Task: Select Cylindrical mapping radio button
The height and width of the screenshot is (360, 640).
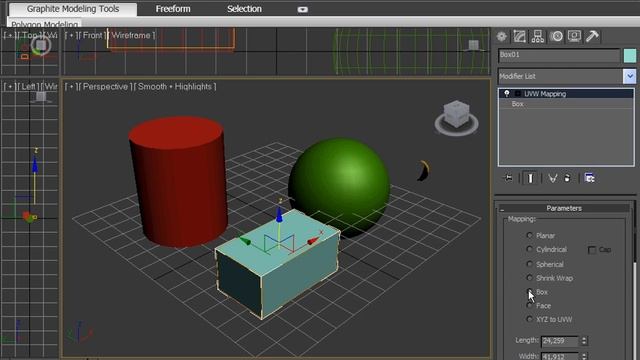Action: (529, 249)
